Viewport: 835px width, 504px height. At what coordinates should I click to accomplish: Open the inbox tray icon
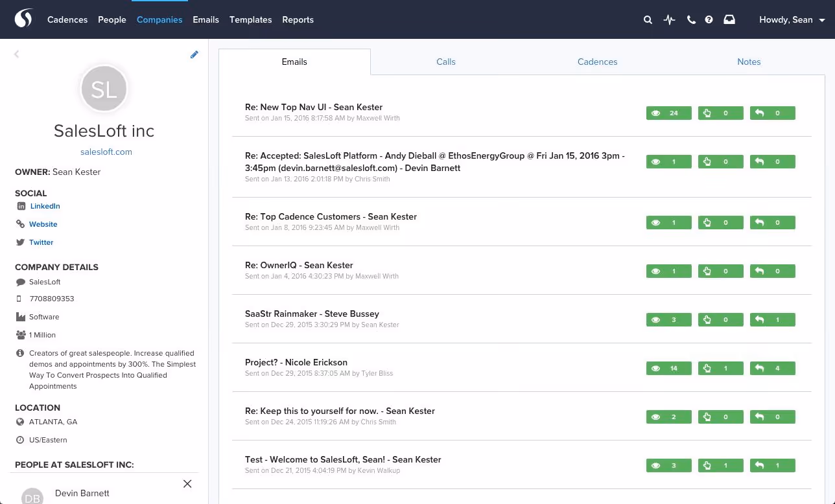[729, 19]
